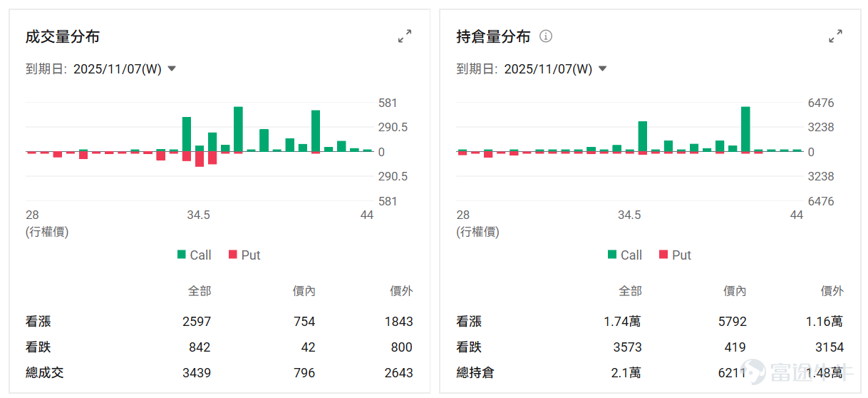Screen dimensions: 868x398
Task: Click 價外 column header in open-interest table
Action: click(x=832, y=291)
